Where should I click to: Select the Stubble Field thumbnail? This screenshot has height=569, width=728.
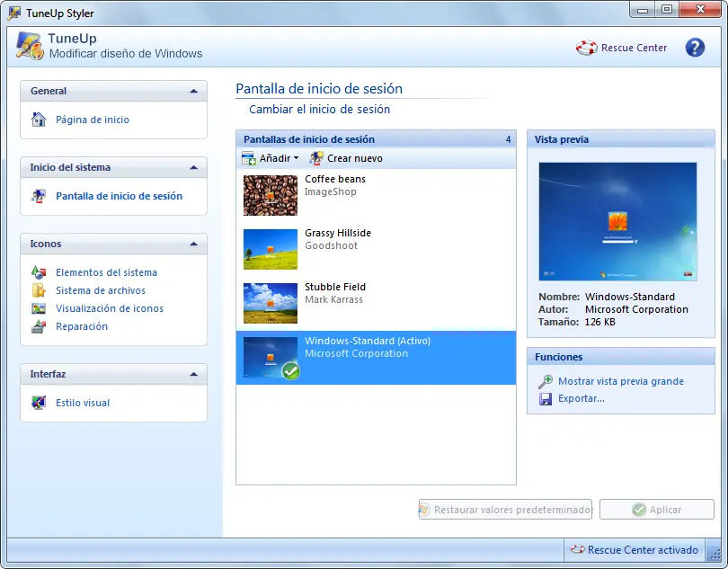click(x=271, y=303)
